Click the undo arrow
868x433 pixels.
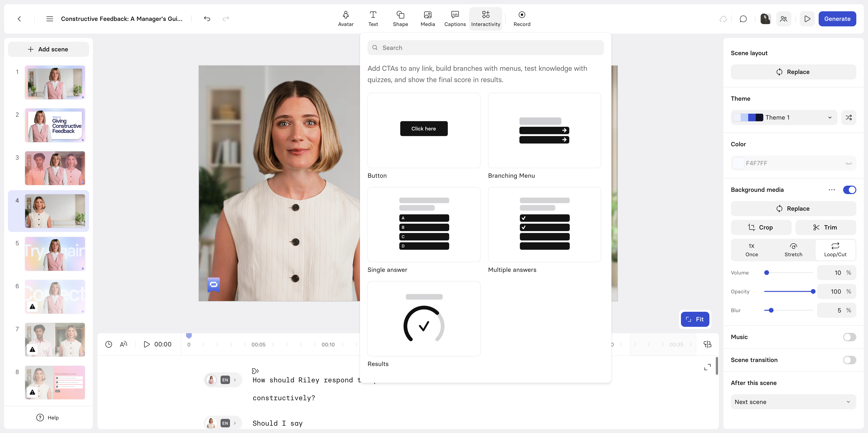[x=207, y=18]
